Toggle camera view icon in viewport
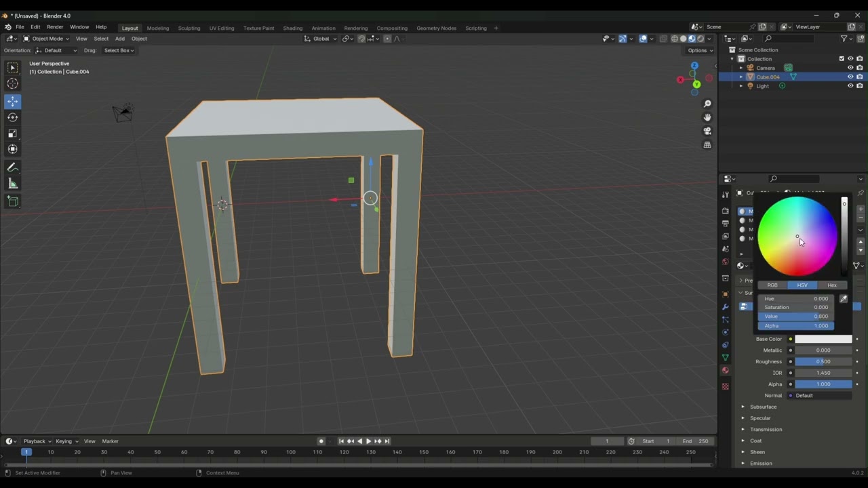 click(x=707, y=131)
